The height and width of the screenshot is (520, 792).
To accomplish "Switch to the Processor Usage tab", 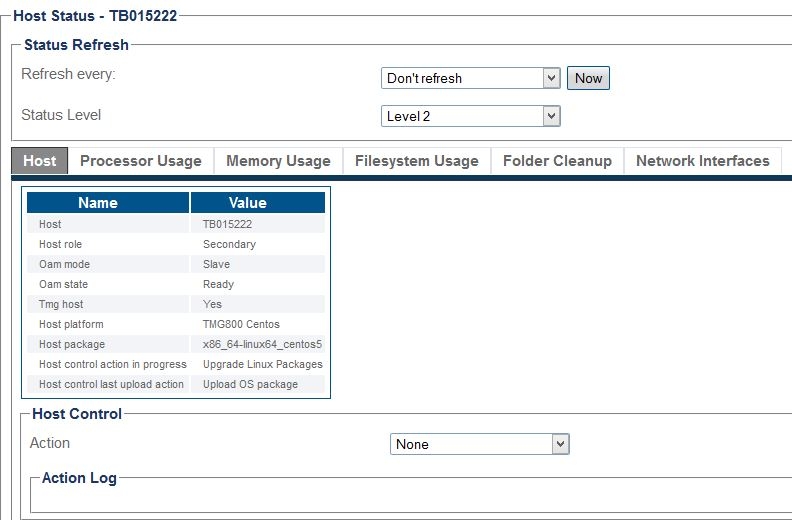I will point(140,161).
